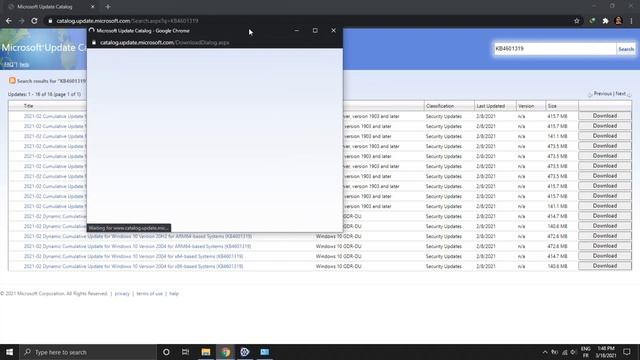Click the Next page link
The image size is (640, 360).
click(620, 93)
